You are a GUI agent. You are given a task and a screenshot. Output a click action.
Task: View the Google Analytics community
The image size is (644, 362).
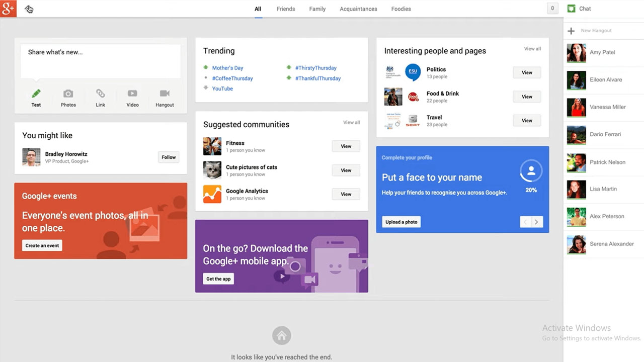coord(346,194)
